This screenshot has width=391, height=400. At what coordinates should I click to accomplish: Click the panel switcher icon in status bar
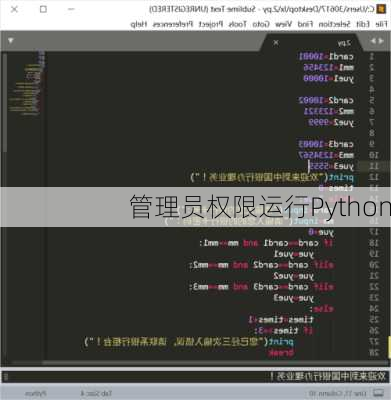click(x=378, y=393)
